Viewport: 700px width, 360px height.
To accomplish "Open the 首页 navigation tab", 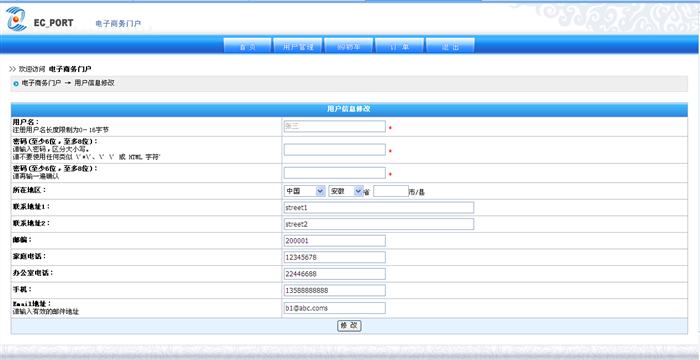I will (x=247, y=46).
